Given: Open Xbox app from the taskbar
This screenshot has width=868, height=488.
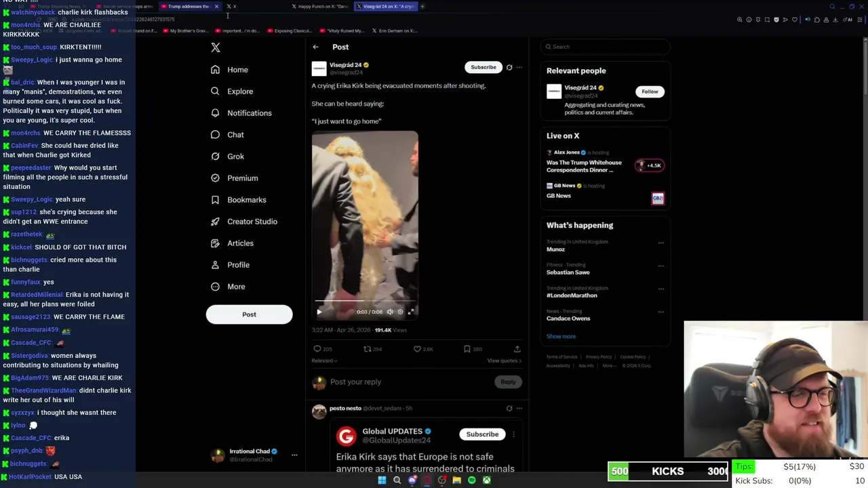Looking at the screenshot, I should pyautogui.click(x=487, y=481).
